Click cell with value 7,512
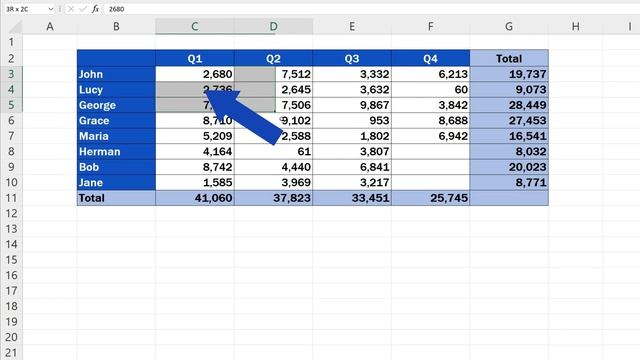Screen dimensions: 640x360 (x=273, y=74)
